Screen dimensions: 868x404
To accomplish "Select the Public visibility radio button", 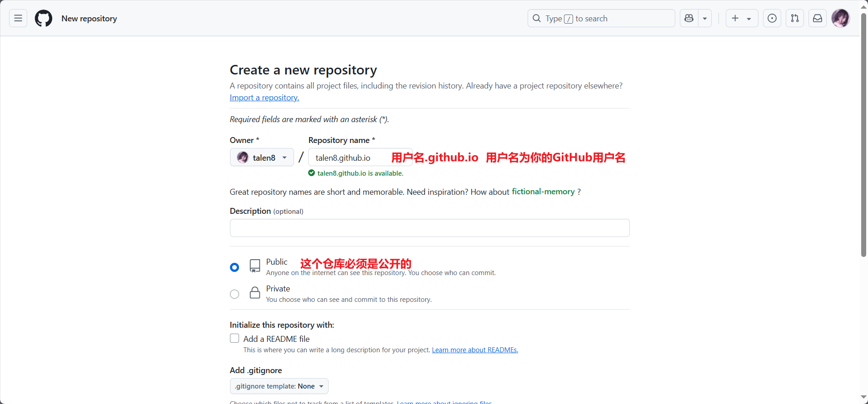I will tap(234, 267).
